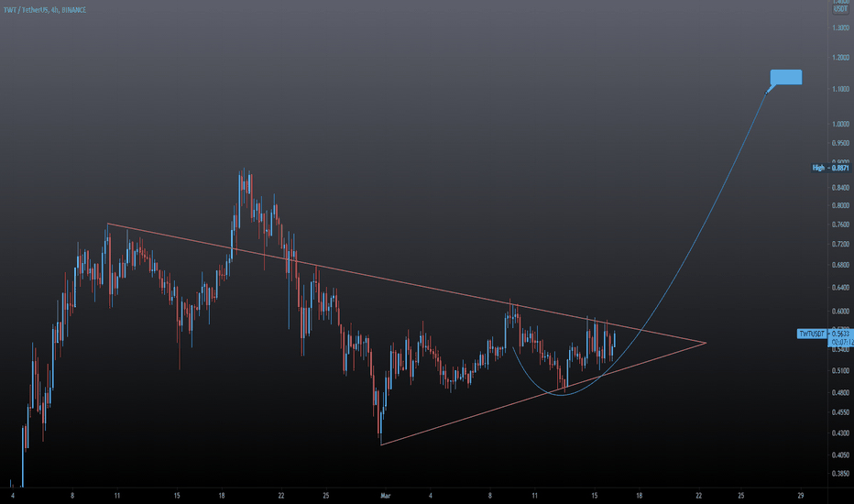Open the USDT currency selector on the price scale
The image size is (854, 504).
click(840, 9)
